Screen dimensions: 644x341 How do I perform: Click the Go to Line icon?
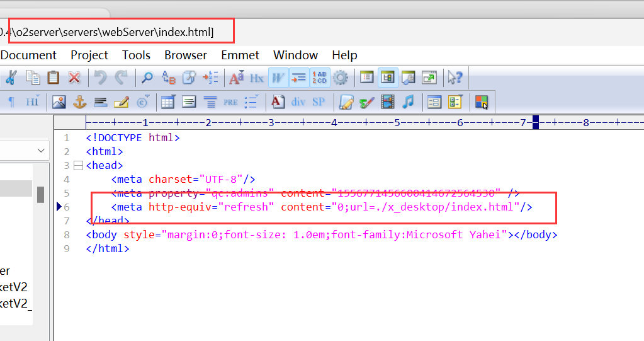tap(210, 78)
